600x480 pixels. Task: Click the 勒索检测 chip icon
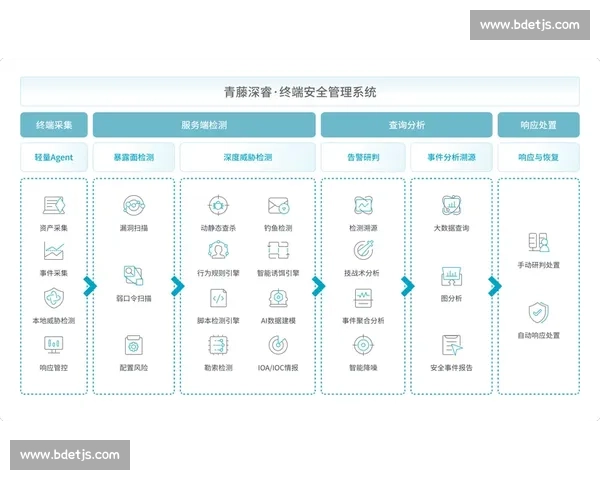(x=218, y=345)
